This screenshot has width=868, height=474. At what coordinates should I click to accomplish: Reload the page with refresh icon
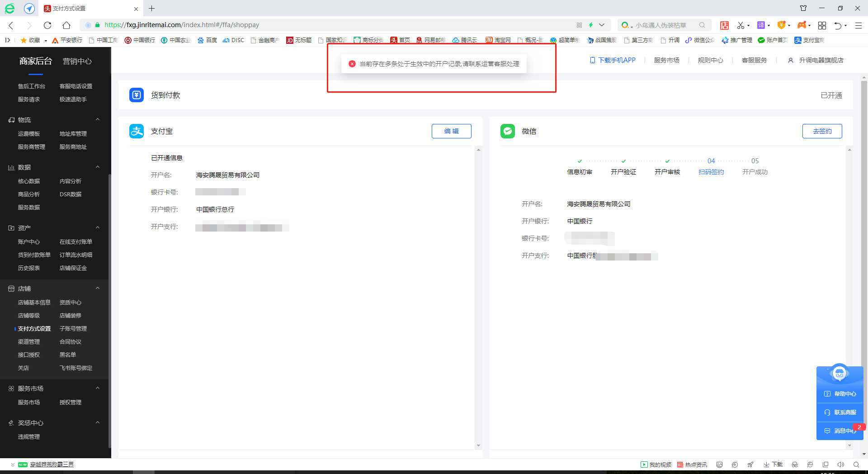[47, 25]
